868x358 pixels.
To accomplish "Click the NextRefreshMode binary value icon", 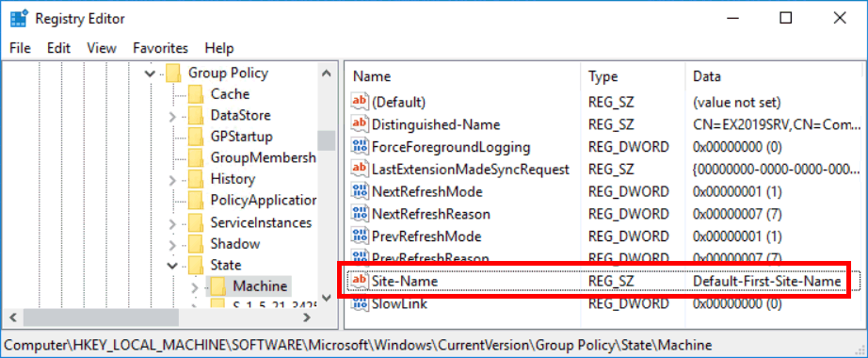I will point(360,192).
